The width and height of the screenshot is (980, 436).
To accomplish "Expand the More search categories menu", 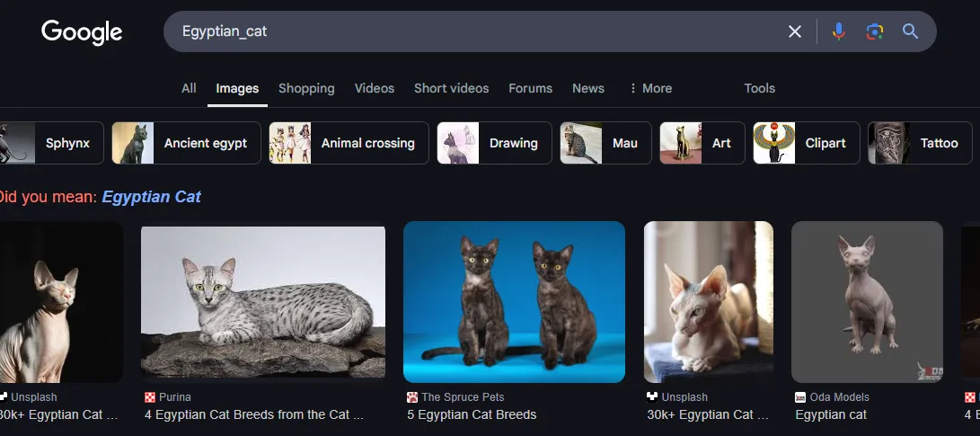I will coord(650,88).
